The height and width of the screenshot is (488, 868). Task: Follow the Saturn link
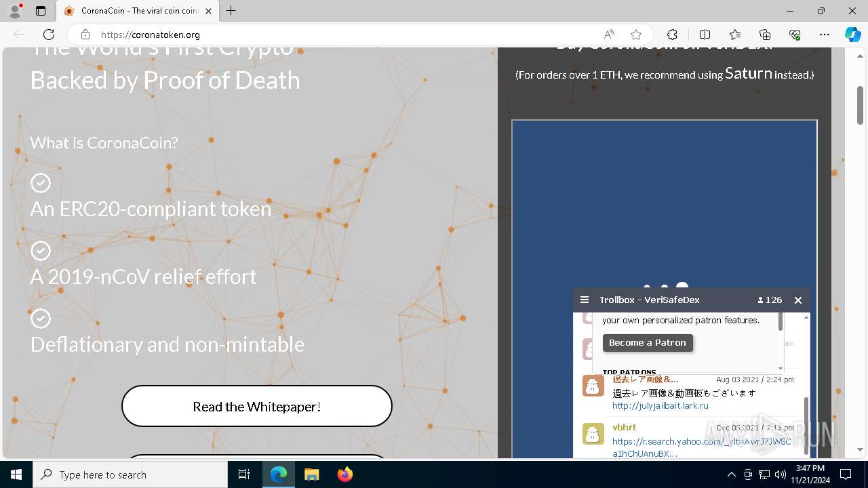[x=749, y=73]
